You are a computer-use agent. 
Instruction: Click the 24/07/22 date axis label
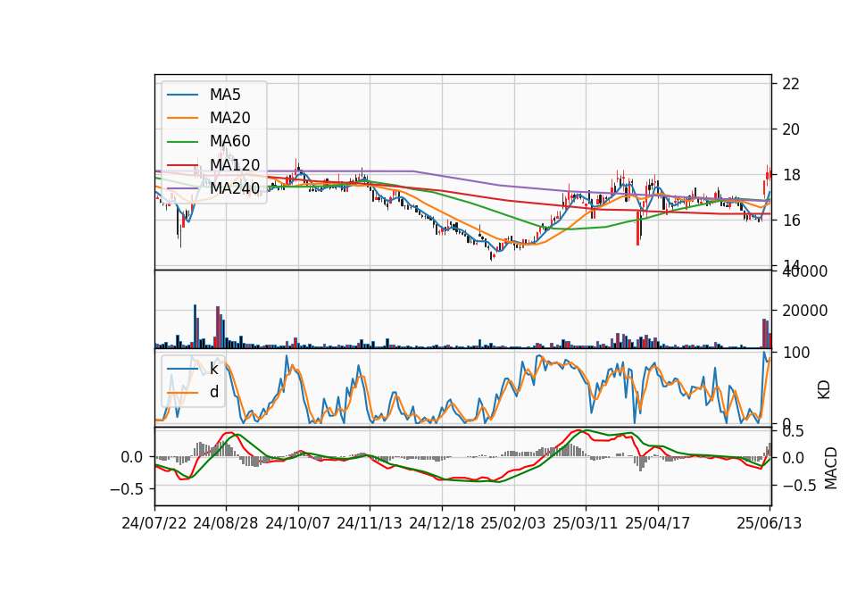tap(154, 524)
